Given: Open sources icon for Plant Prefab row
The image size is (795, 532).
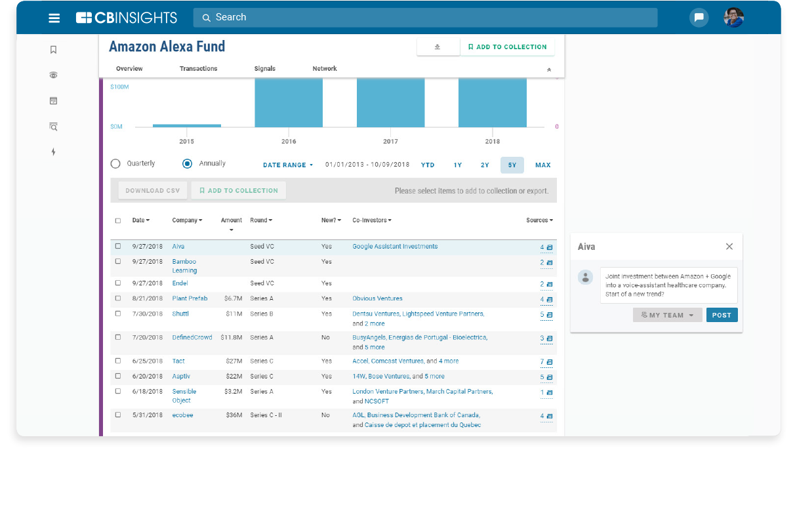Looking at the screenshot, I should coord(550,299).
